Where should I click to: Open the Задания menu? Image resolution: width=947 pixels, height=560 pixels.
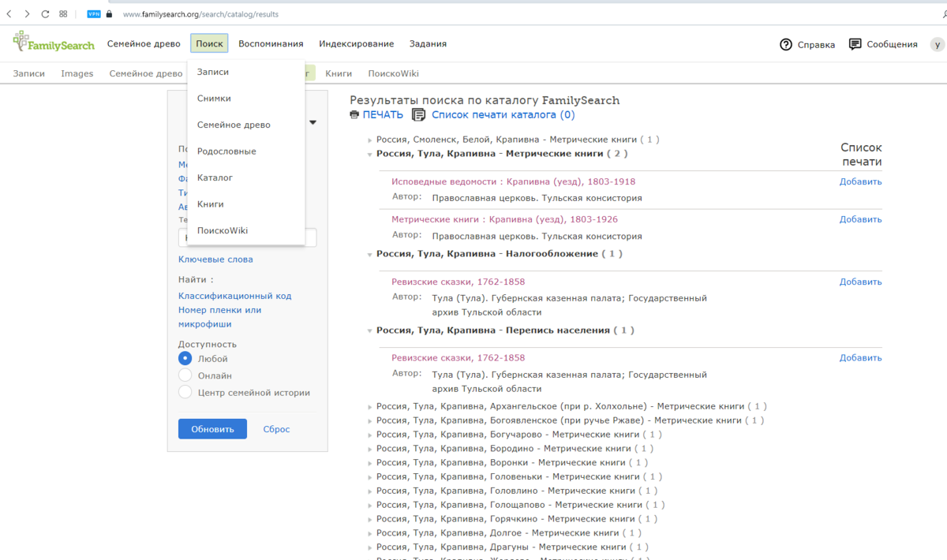click(428, 44)
